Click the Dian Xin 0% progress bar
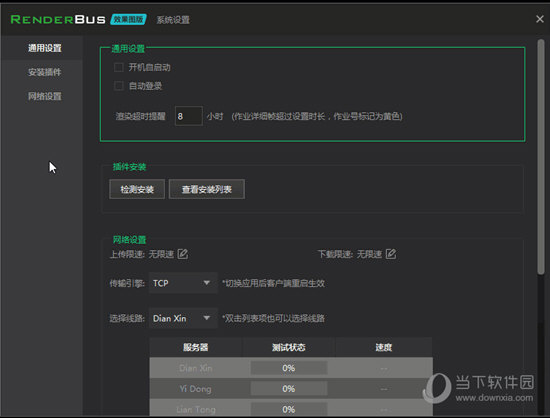This screenshot has height=418, width=550. [x=289, y=368]
